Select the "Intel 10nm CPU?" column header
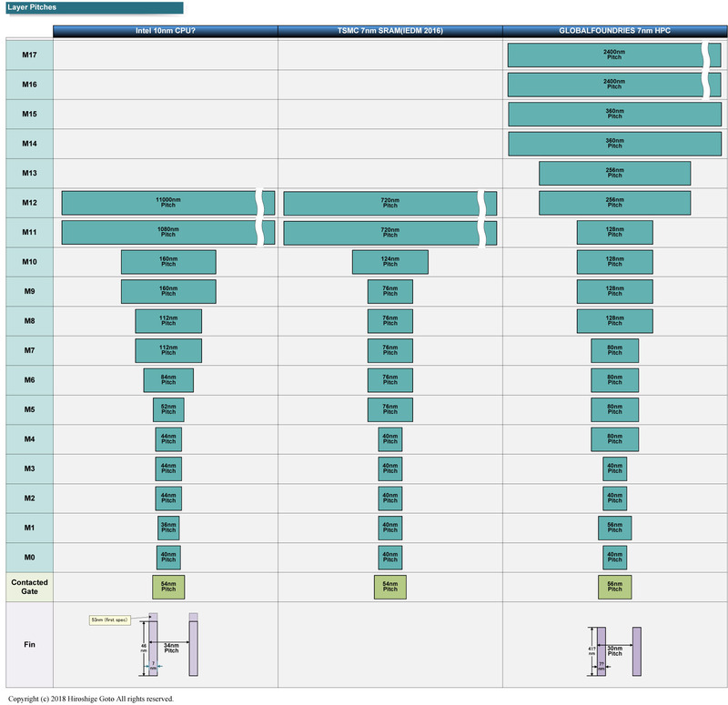Viewport: 728px width, 705px height. click(166, 31)
